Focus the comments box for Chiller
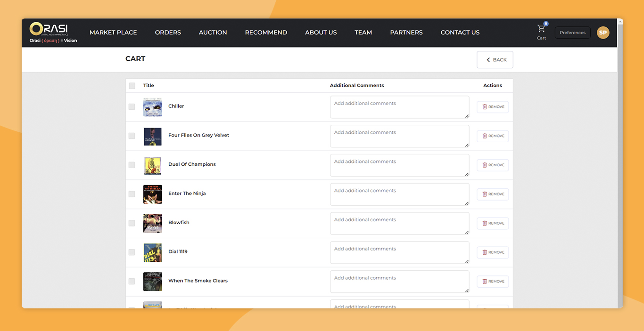 [x=400, y=107]
